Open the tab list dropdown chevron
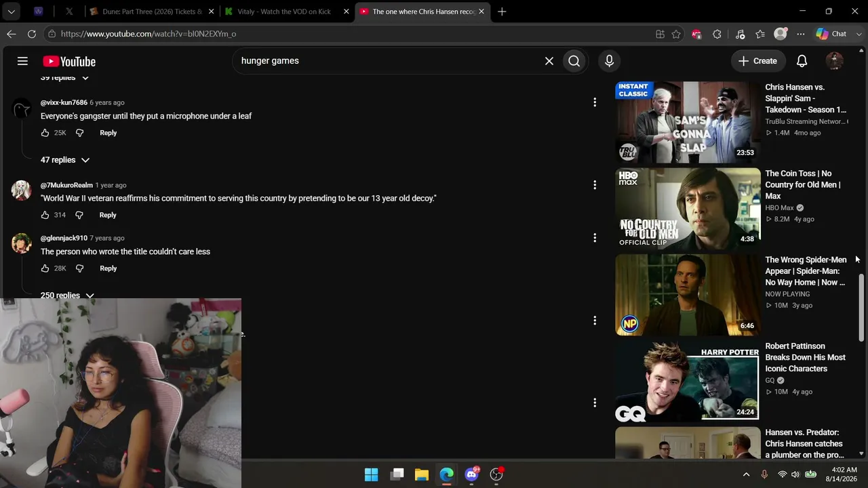 pos(12,12)
